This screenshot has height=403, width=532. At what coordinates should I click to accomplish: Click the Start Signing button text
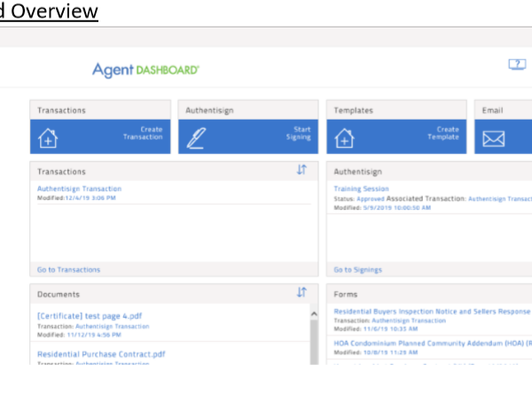point(298,133)
